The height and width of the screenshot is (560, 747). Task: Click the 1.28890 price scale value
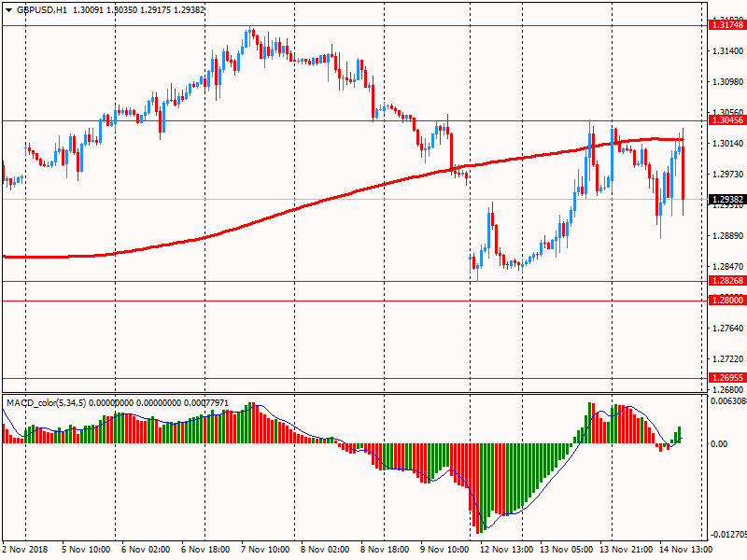[727, 236]
